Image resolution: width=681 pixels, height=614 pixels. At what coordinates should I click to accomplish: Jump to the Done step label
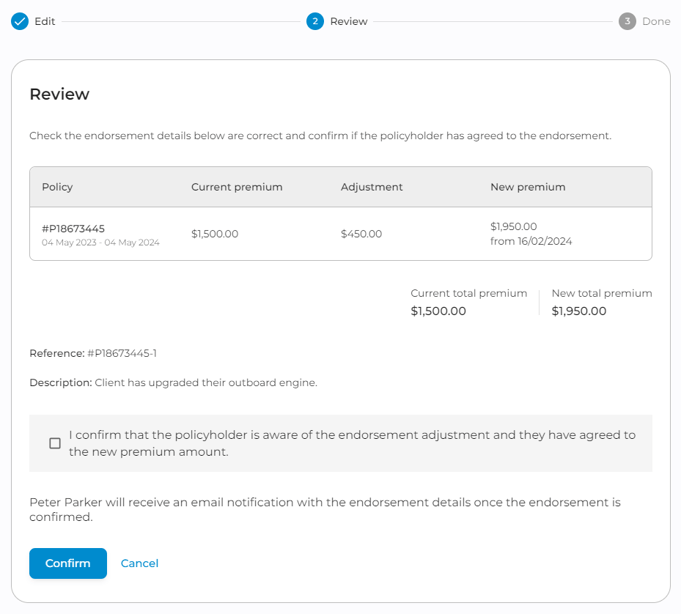[656, 21]
